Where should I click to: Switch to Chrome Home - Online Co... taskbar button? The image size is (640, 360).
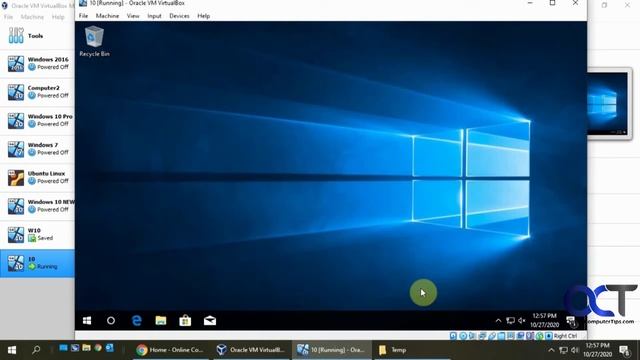coord(170,350)
